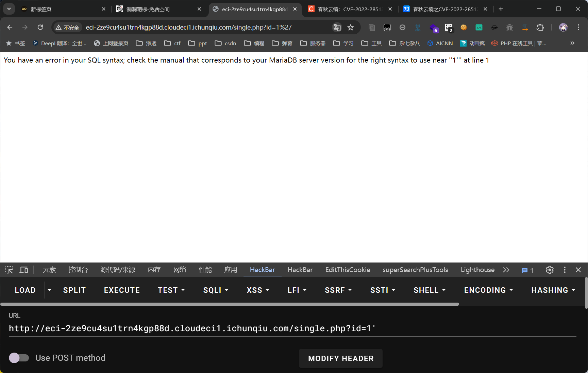
Task: Click the page reload icon
Action: 40,27
